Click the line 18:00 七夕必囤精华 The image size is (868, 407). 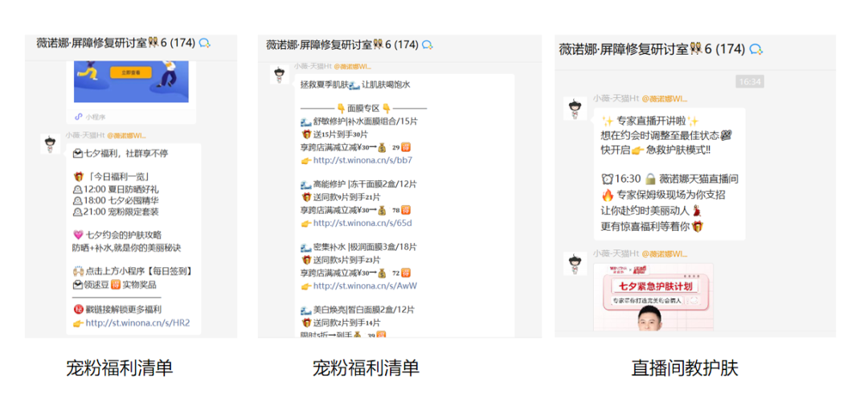[x=116, y=200]
